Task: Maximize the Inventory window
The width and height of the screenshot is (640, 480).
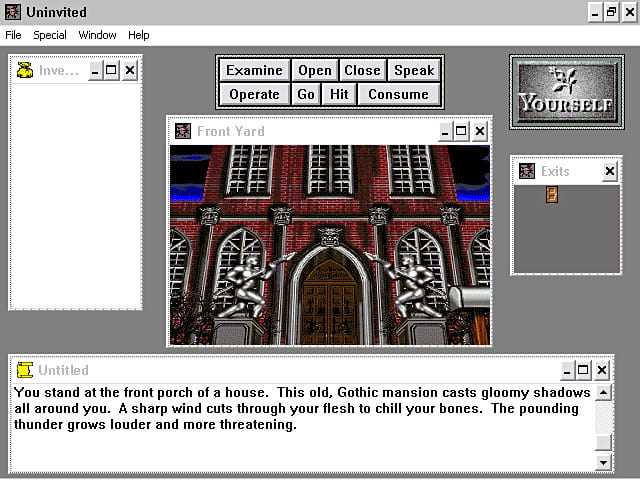Action: click(x=111, y=71)
